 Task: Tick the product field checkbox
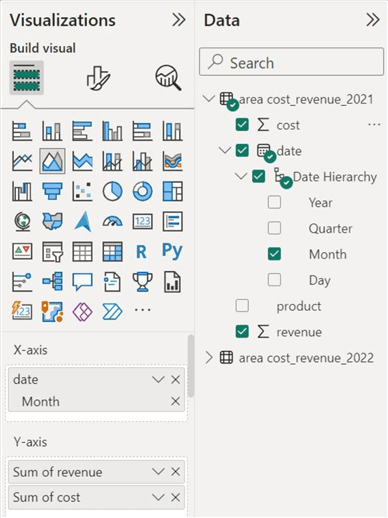(x=242, y=306)
